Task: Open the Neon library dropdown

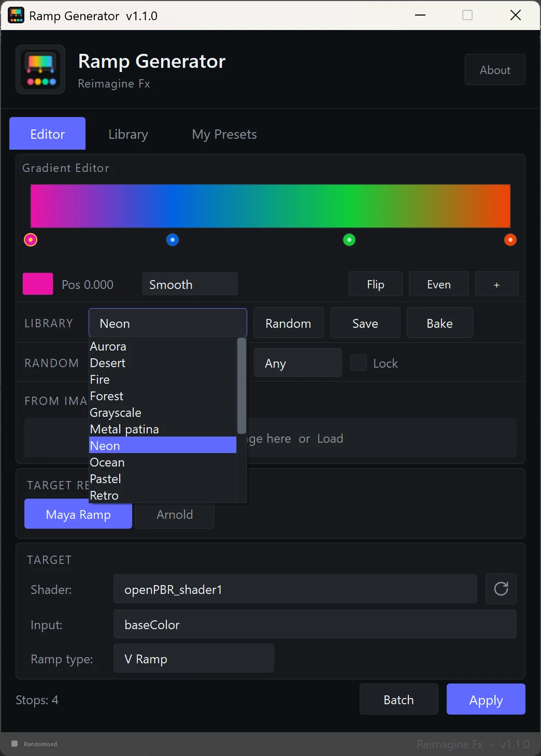Action: tap(168, 323)
